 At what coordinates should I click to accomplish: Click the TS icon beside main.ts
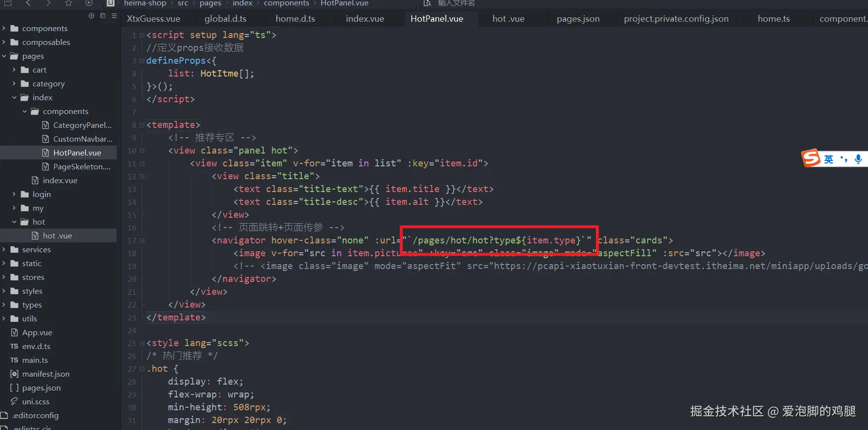pyautogui.click(x=14, y=360)
